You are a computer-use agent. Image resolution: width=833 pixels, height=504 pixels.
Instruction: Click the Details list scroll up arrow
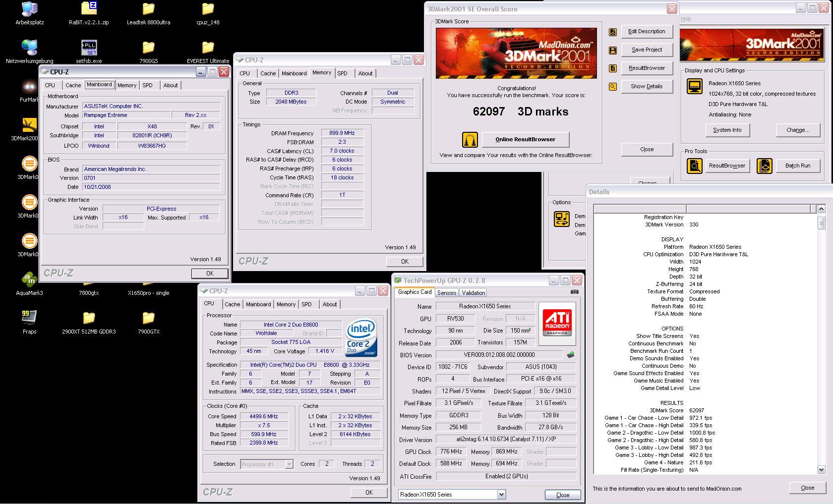821,209
